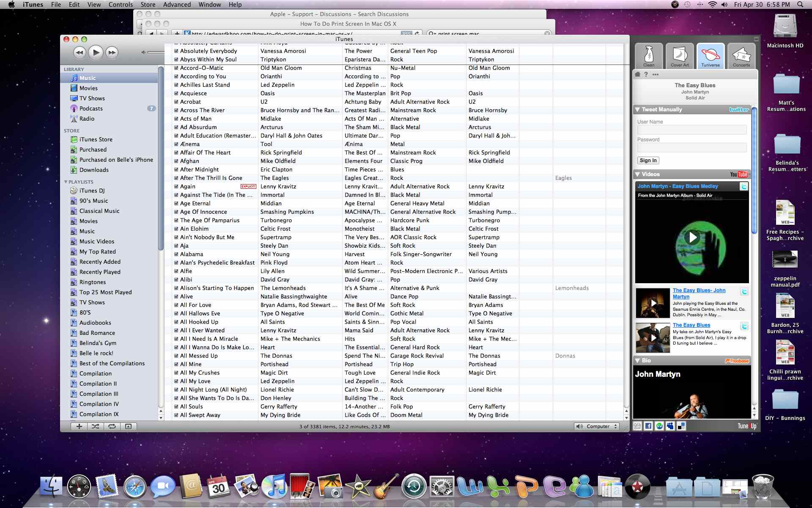Uncheck the song Achilles Last Stand

tap(176, 85)
